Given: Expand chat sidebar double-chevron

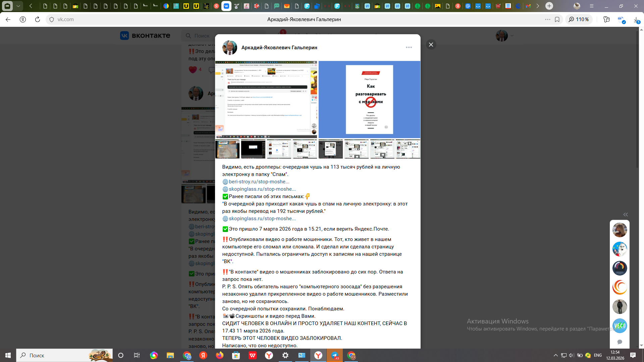Looking at the screenshot, I should [x=626, y=215].
